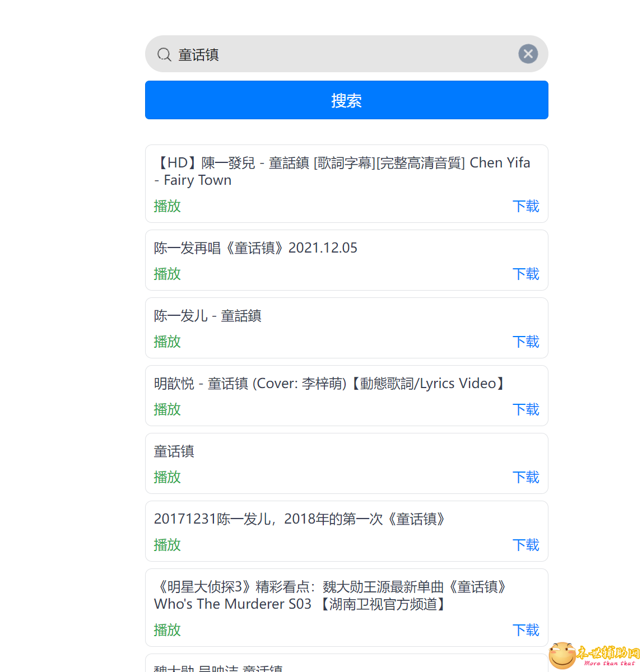The image size is (642, 672).
Task: Select title text 【HD】陳一發兒 - 童話鎮
Action: (232, 163)
